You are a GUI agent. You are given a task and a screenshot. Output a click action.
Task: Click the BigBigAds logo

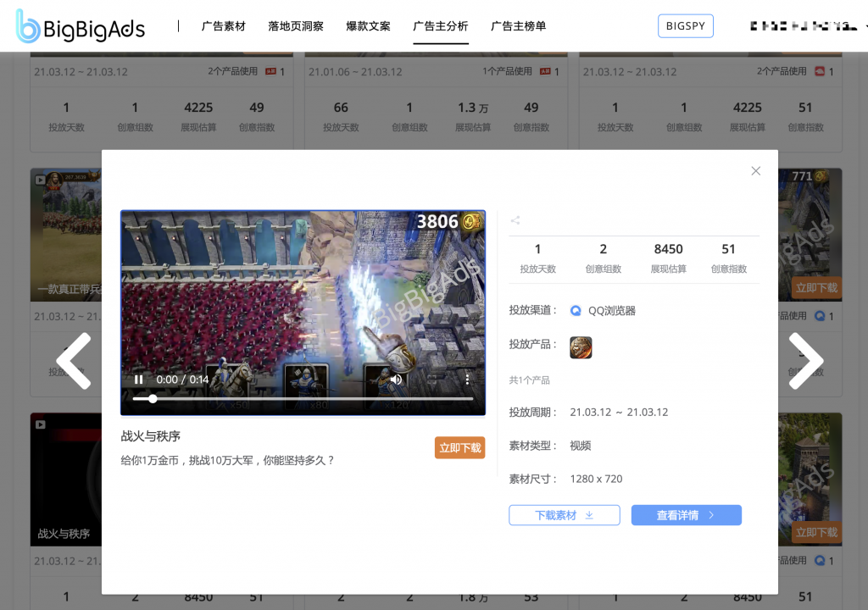[81, 26]
